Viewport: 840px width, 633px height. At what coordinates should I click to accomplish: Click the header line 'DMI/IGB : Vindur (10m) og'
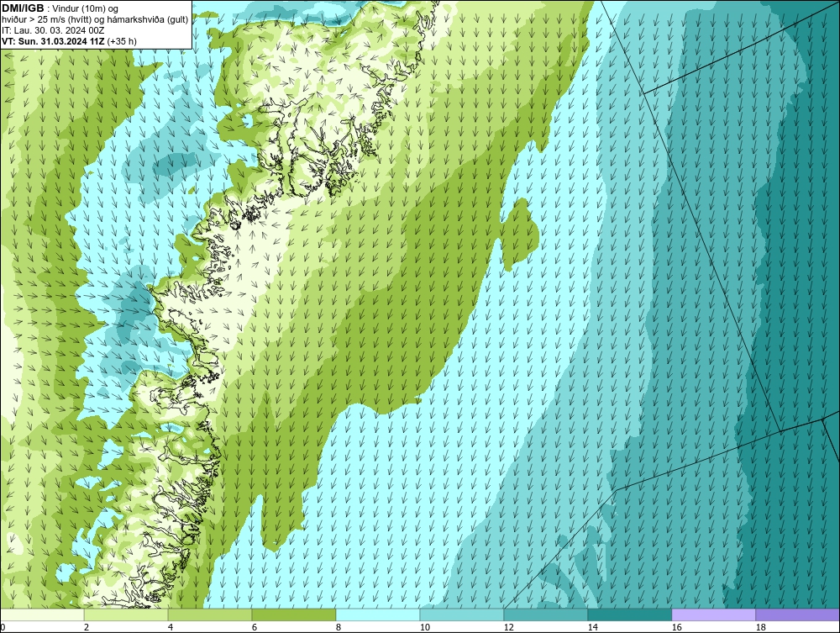60,8
